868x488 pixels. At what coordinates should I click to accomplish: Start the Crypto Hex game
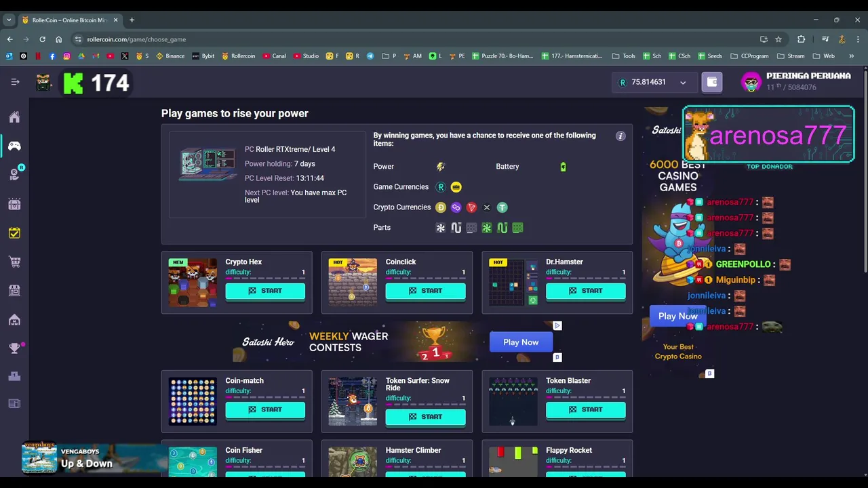(265, 291)
